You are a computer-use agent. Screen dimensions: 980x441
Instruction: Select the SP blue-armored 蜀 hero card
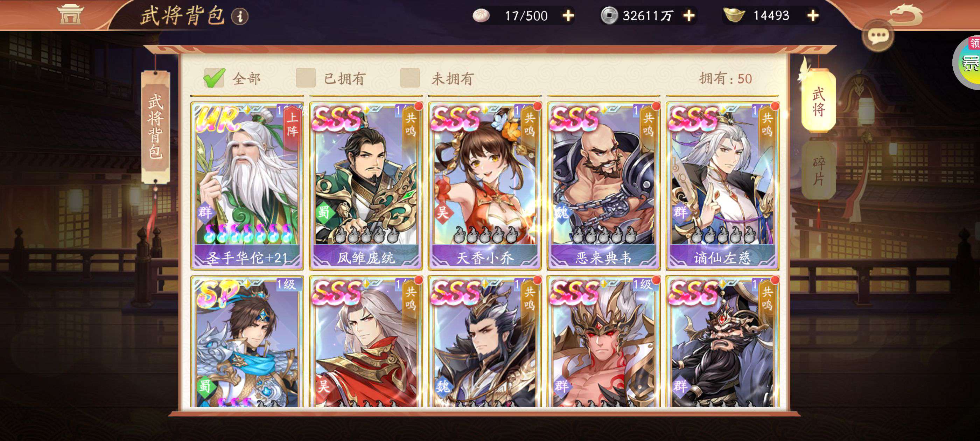(x=247, y=342)
